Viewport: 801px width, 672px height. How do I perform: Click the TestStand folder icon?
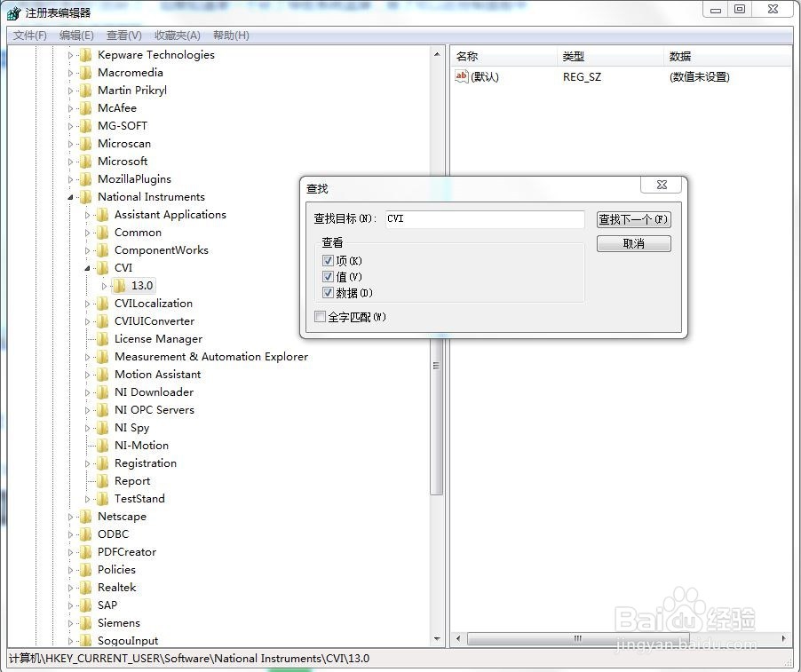pyautogui.click(x=103, y=499)
